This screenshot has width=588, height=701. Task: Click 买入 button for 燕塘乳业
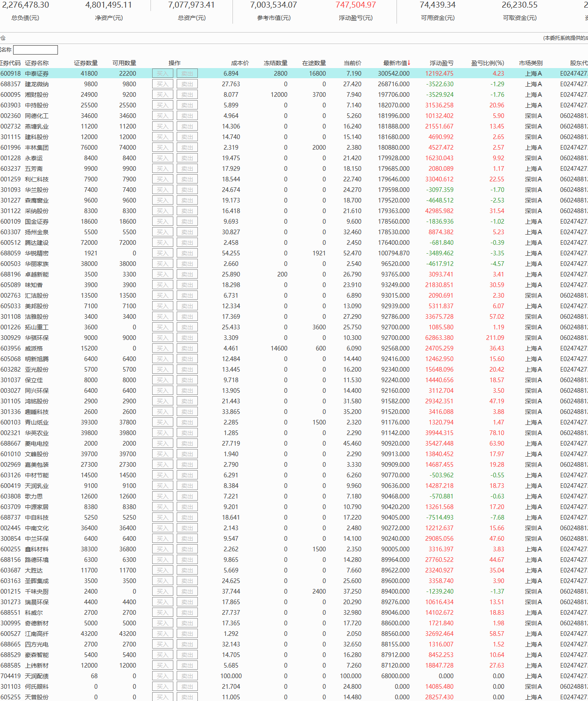pyautogui.click(x=163, y=126)
